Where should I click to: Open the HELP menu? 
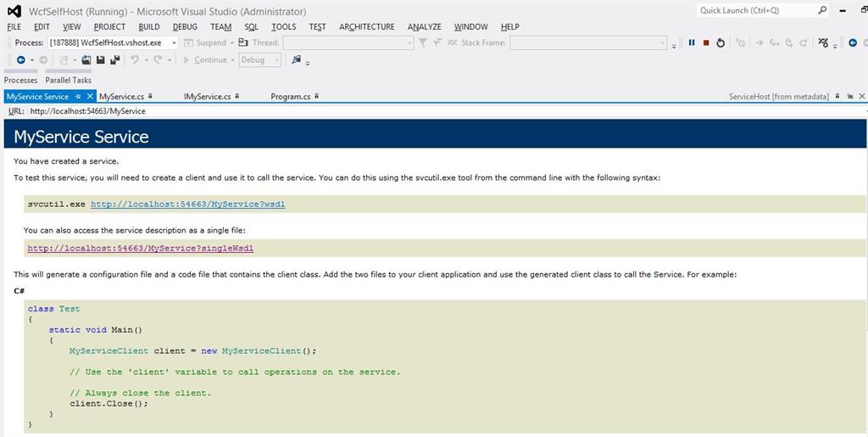509,26
